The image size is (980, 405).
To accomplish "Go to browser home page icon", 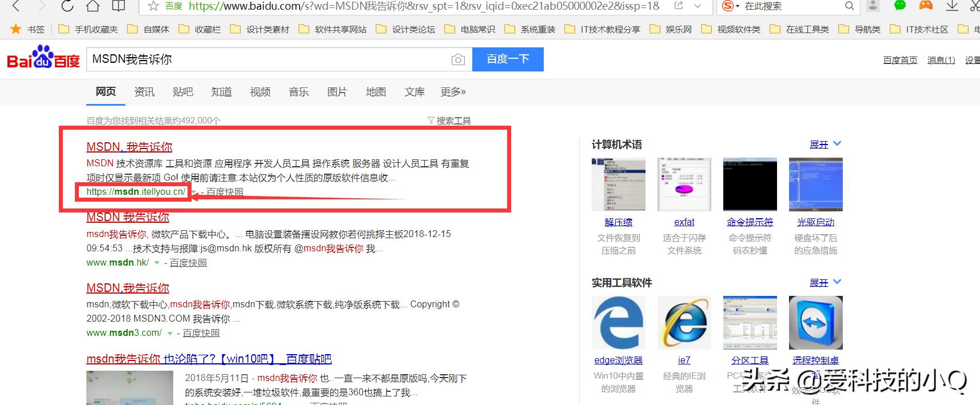I will click(x=93, y=6).
